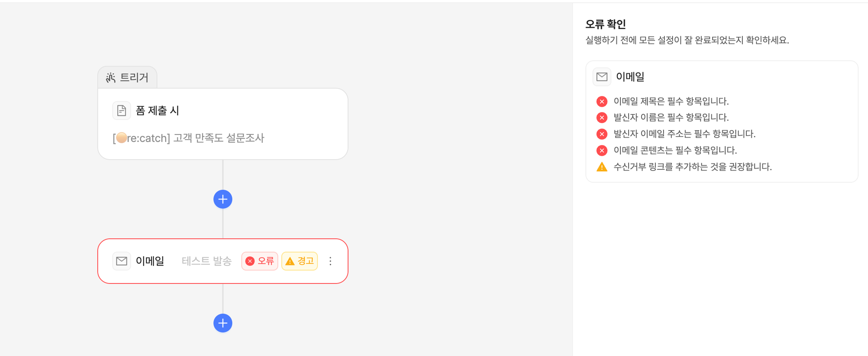
Task: Open the form submission trigger card
Action: 223,124
